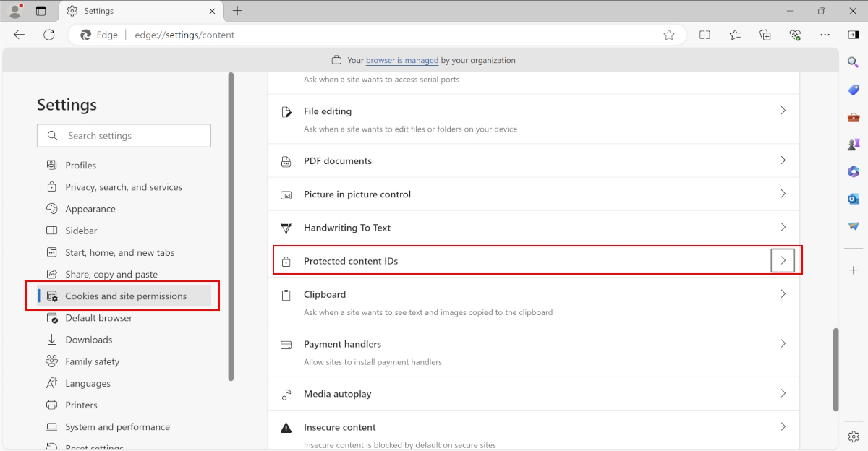Open the Downloads settings section
Viewport: 868px width, 451px height.
[x=88, y=340]
